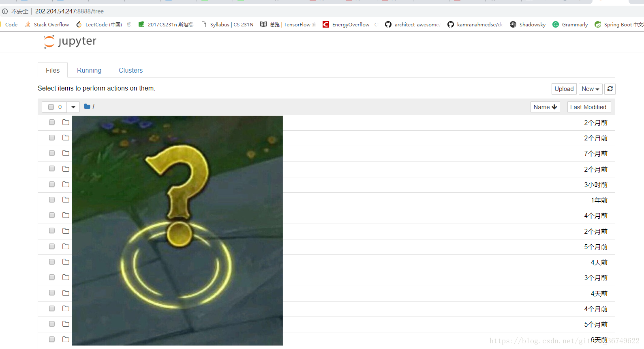Check the box in the 3小时前 row
This screenshot has width=644, height=349.
52,184
